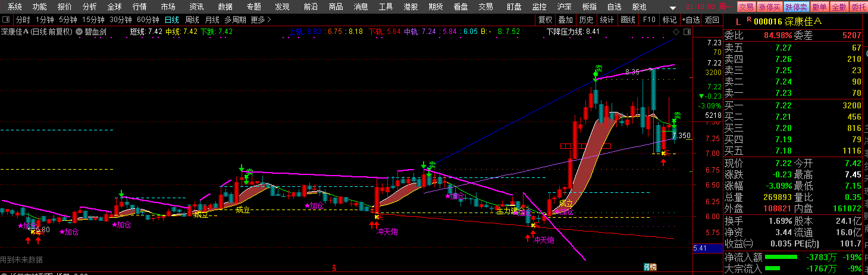
Task: Open the 资讯 menu
Action: point(197,7)
